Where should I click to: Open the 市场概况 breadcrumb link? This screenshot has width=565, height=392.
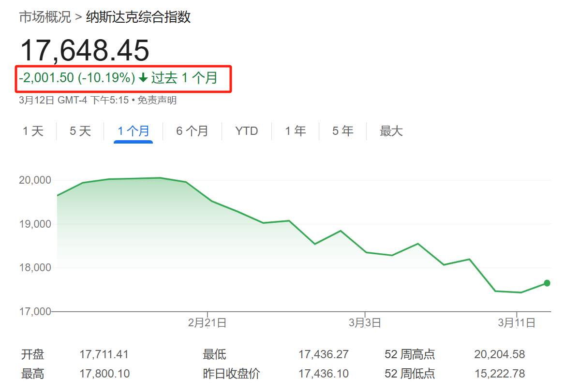(45, 17)
